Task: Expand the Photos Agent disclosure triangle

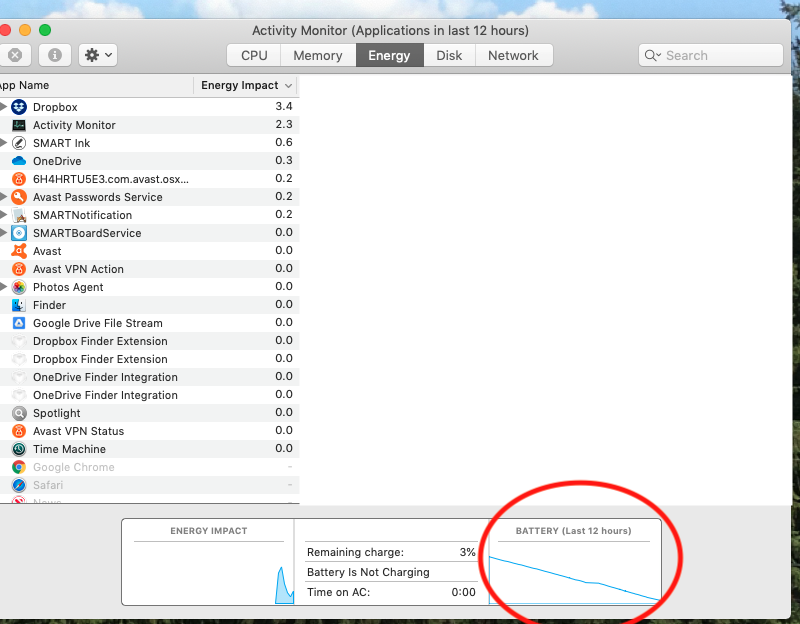Action: 4,287
